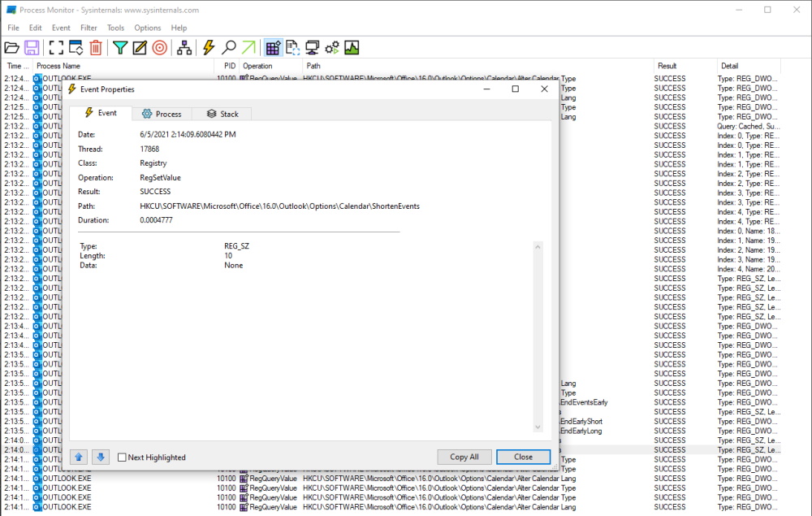The height and width of the screenshot is (516, 812).
Task: Toggle Show Network Activity icon
Action: tap(313, 48)
